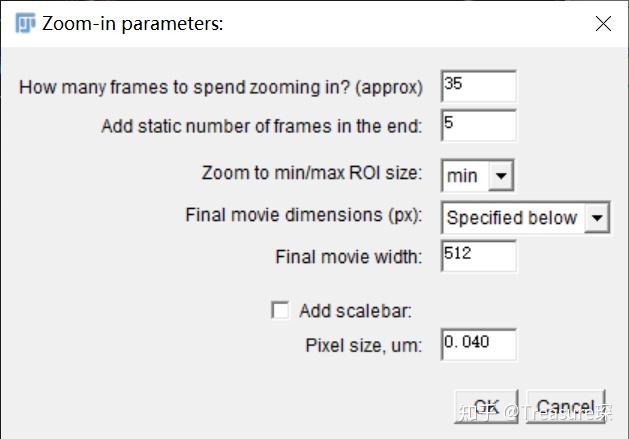This screenshot has height=439, width=629.
Task: Click the 'Zoom-in parameters:' title bar text
Action: pyautogui.click(x=133, y=23)
